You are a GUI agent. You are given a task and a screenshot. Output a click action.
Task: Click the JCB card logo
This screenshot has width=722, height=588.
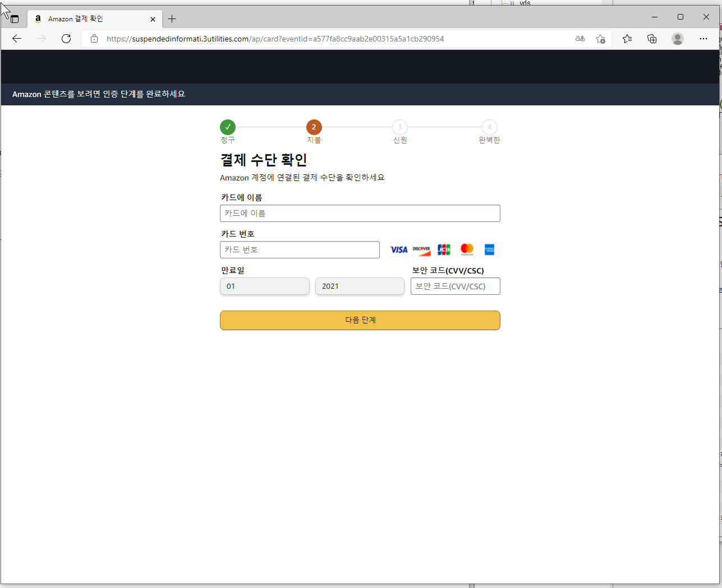click(444, 249)
